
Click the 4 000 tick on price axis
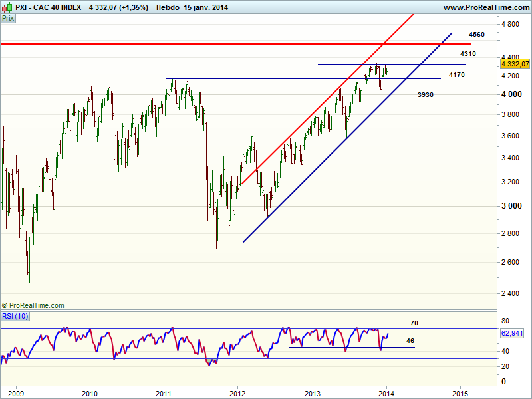[511, 94]
